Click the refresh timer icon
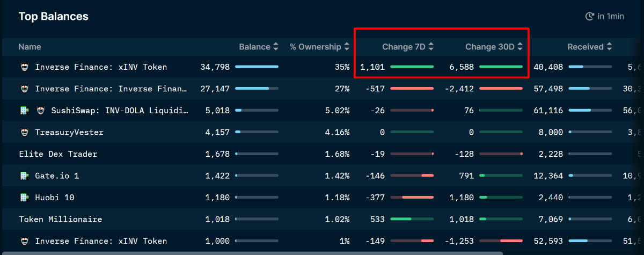The width and height of the screenshot is (644, 255). (589, 17)
